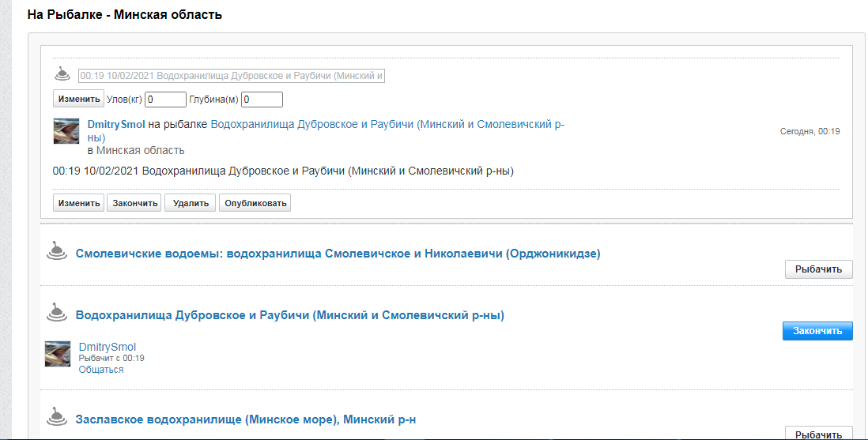
Task: Focus the Улов(кг) input field
Action: pyautogui.click(x=165, y=100)
